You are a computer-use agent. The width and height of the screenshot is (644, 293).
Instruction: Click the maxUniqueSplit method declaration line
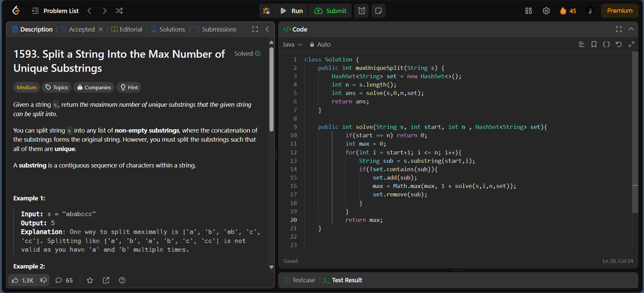[x=382, y=68]
